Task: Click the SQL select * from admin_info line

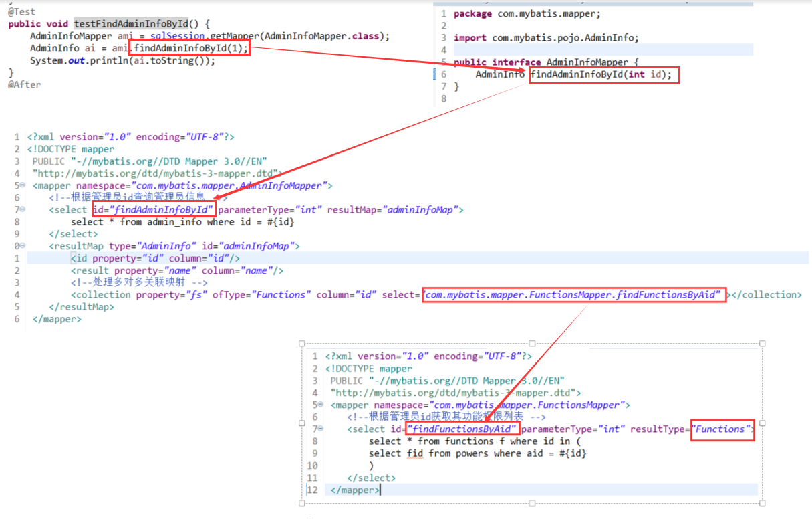Action: (x=182, y=222)
